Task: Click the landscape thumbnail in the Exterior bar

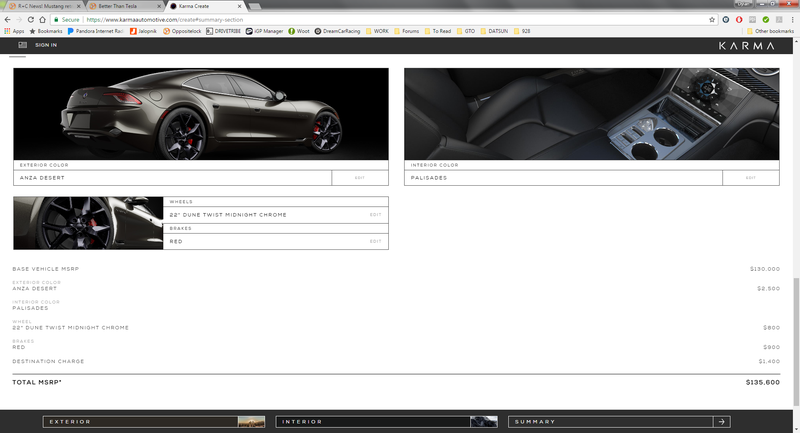Action: coord(252,422)
